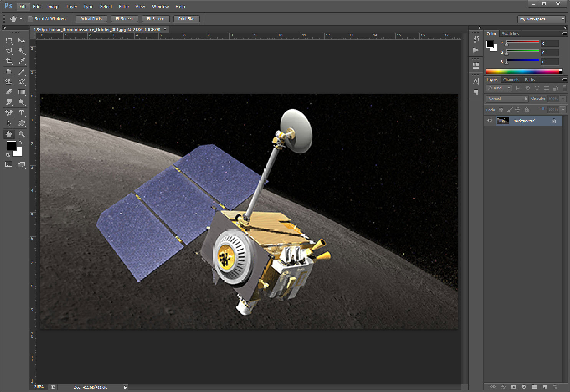Hide the Background layer via eye icon
The image size is (570, 392).
pos(490,121)
